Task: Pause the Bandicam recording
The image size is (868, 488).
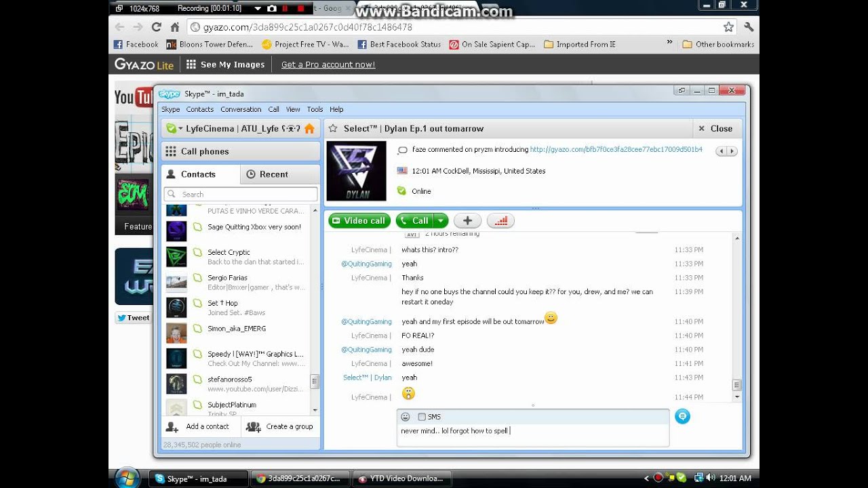Action: coord(285,8)
